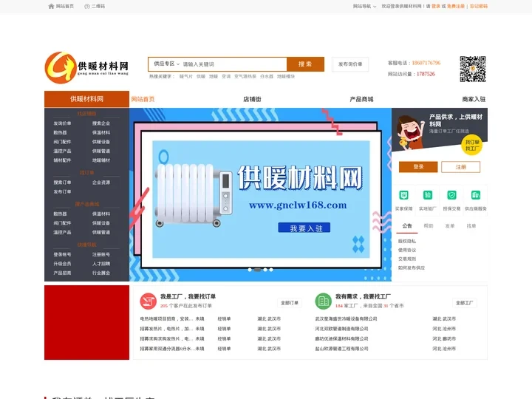Open 商家入驻 in main navigation
532x399 pixels.
coord(474,99)
